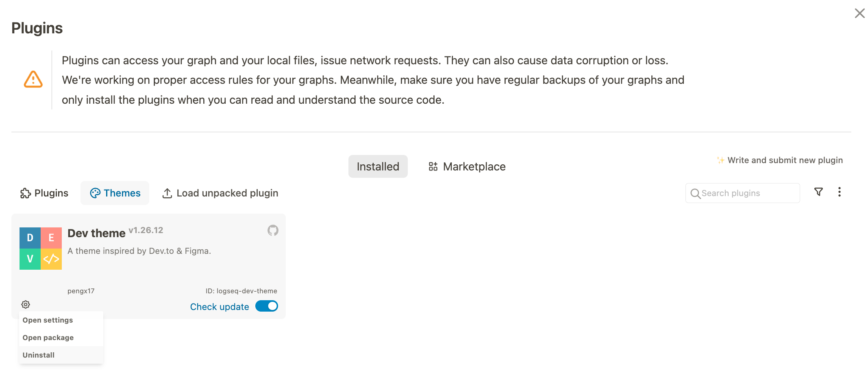The image size is (868, 371).
Task: Open the three-dot more options menu
Action: pos(840,192)
